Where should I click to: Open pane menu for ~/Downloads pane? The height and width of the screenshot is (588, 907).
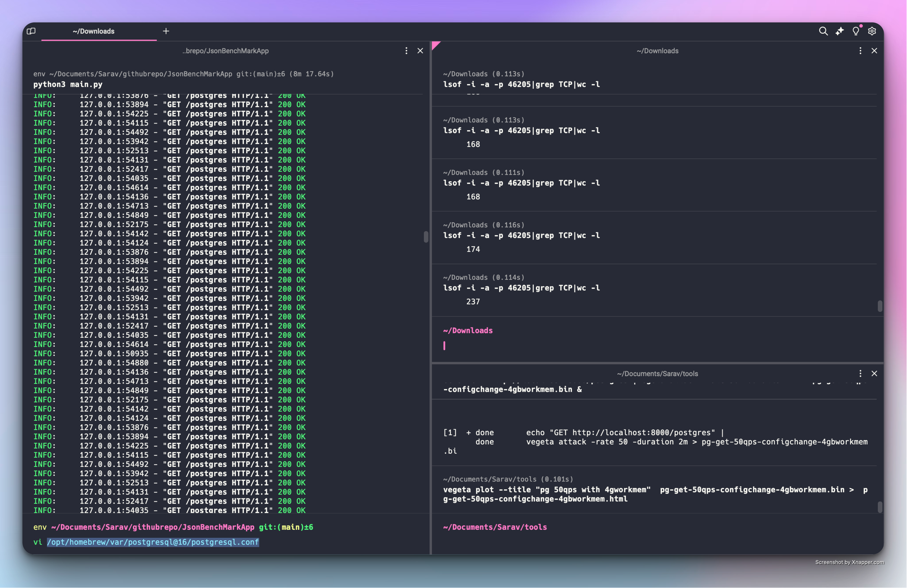pos(860,51)
